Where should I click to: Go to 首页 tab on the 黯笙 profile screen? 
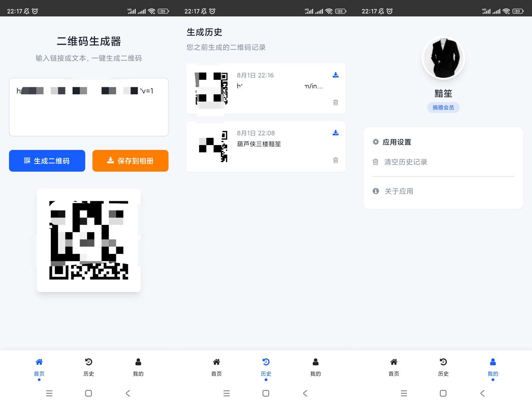tap(394, 367)
